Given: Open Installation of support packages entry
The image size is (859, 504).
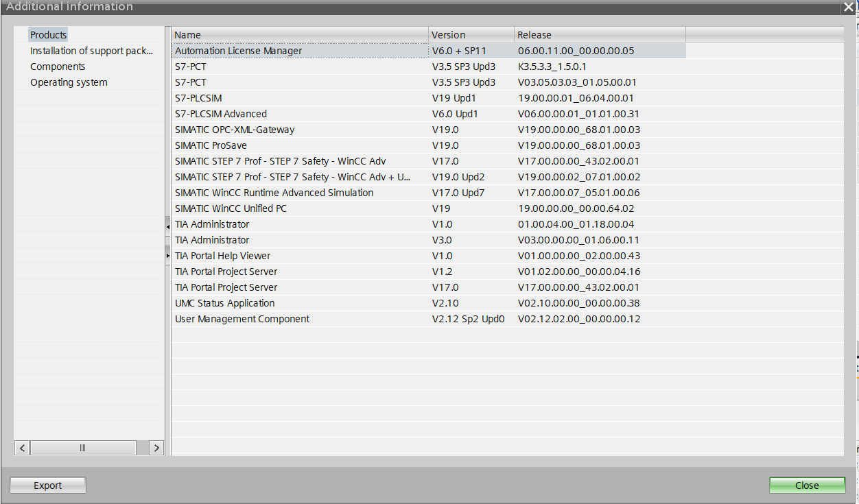Looking at the screenshot, I should (91, 51).
